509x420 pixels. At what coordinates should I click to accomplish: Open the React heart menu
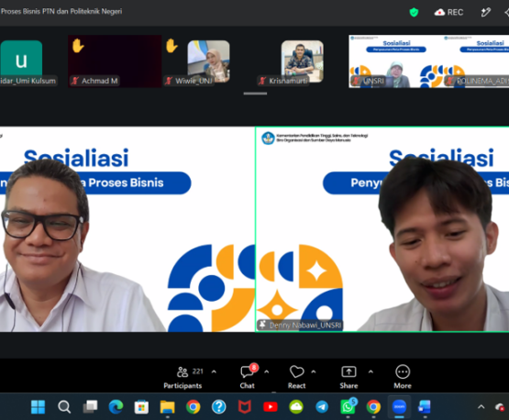(297, 377)
